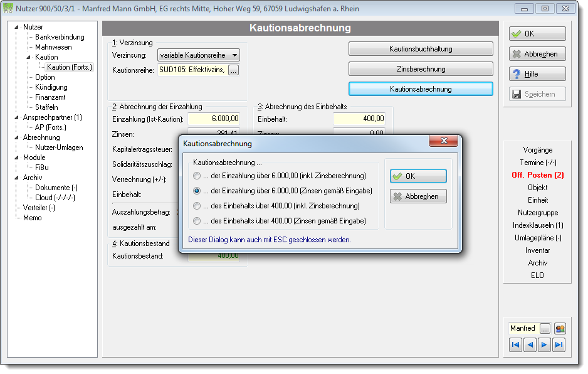Viewport: 588px width, 374px height.
Task: Jump to first record navigation arrow
Action: tap(516, 345)
